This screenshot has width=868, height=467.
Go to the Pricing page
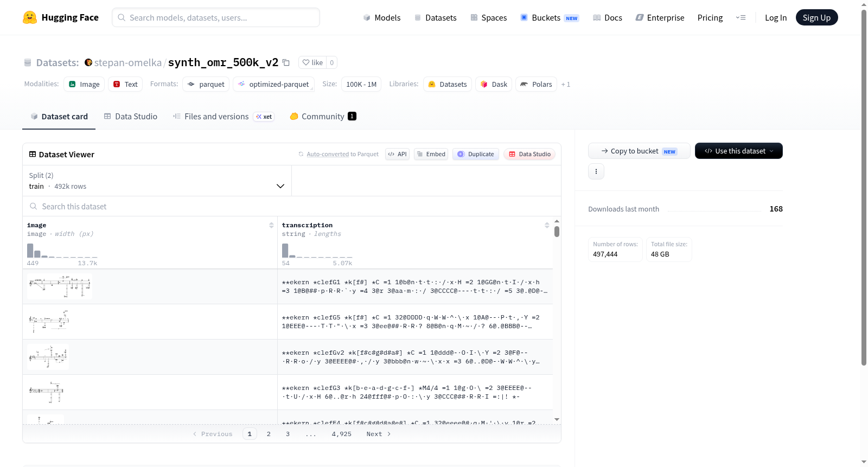pyautogui.click(x=710, y=17)
